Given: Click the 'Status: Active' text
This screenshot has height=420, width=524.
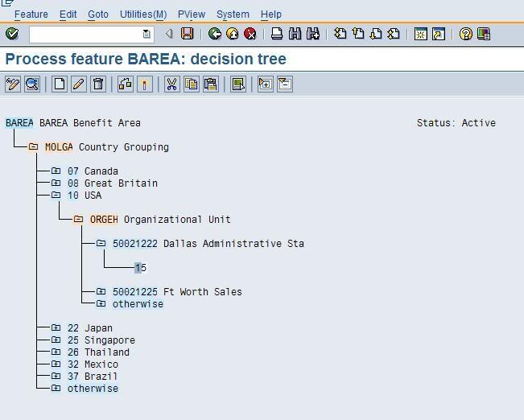Looking at the screenshot, I should 456,122.
